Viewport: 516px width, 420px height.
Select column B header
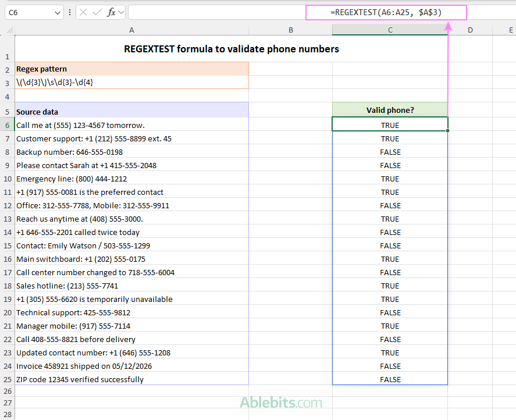coord(291,30)
